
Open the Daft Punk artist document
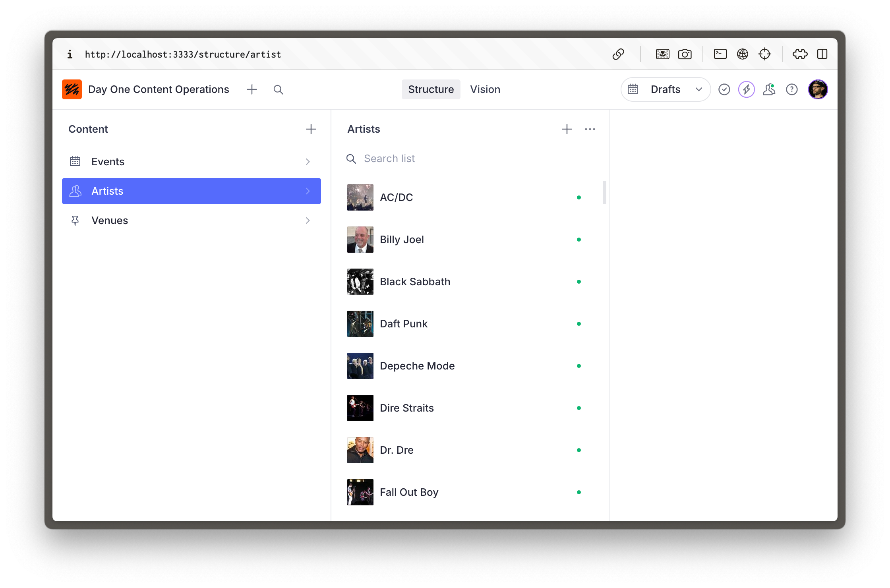pos(470,324)
